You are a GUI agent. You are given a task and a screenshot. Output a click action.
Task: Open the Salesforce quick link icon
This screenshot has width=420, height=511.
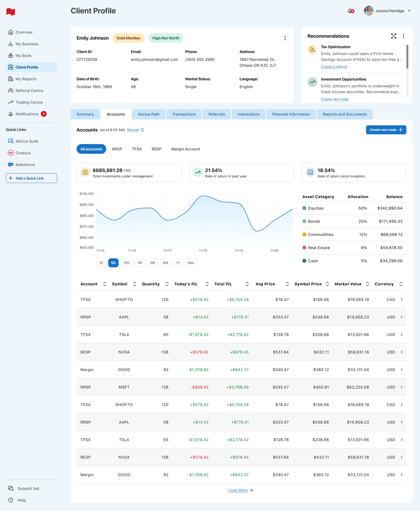click(11, 164)
